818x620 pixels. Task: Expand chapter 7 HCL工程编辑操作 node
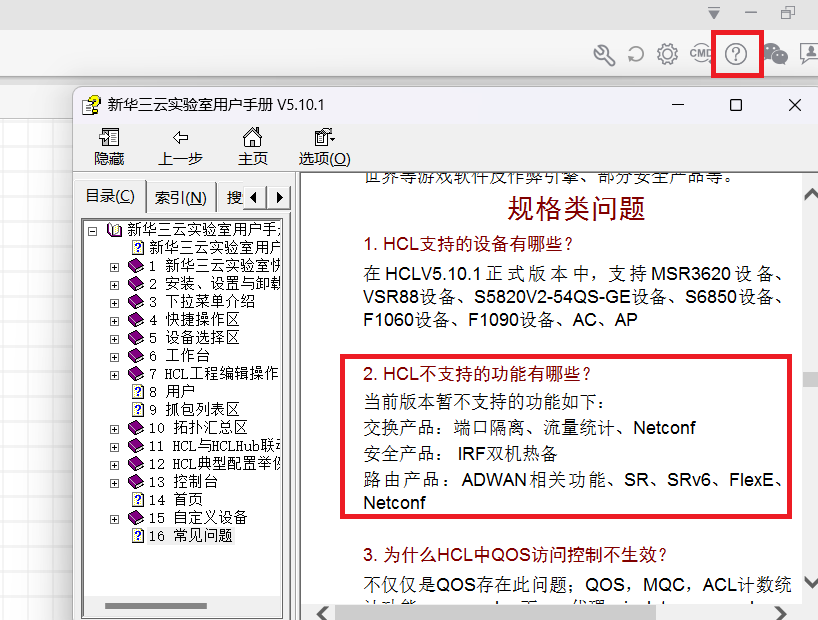coord(114,375)
